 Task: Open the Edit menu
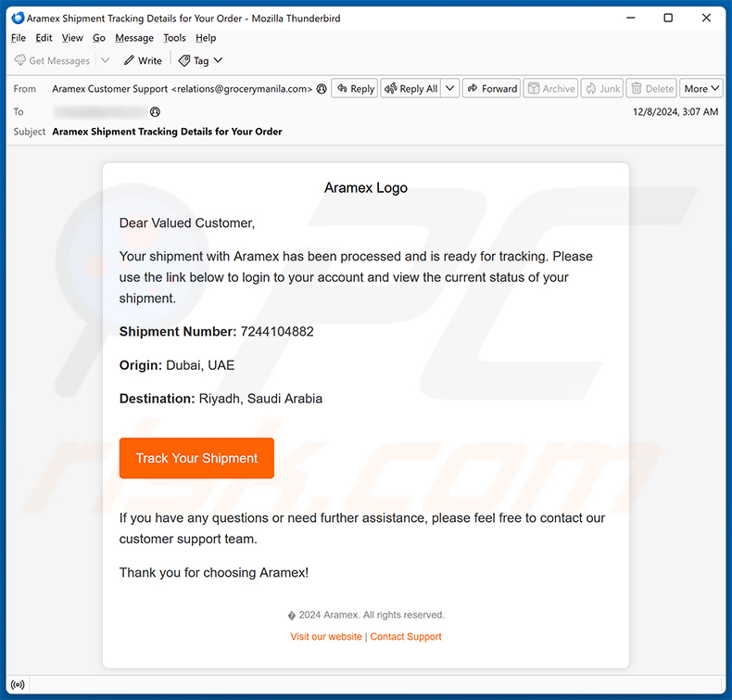pyautogui.click(x=44, y=38)
